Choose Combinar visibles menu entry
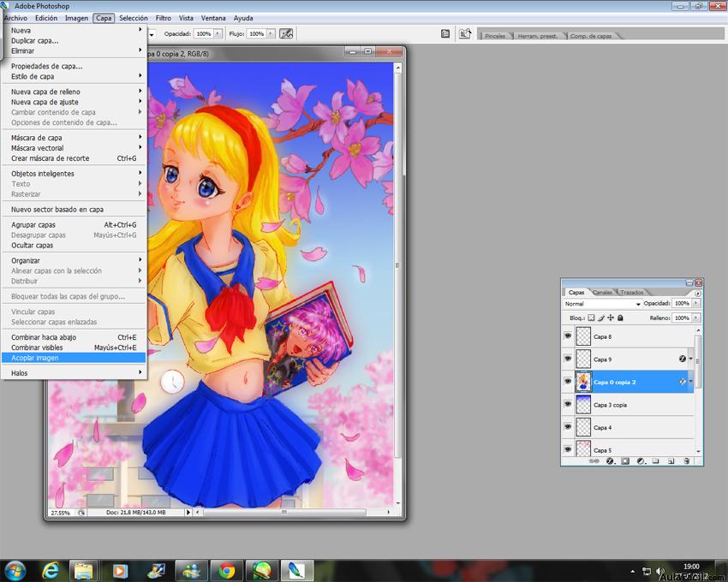This screenshot has width=728, height=582. tap(74, 347)
